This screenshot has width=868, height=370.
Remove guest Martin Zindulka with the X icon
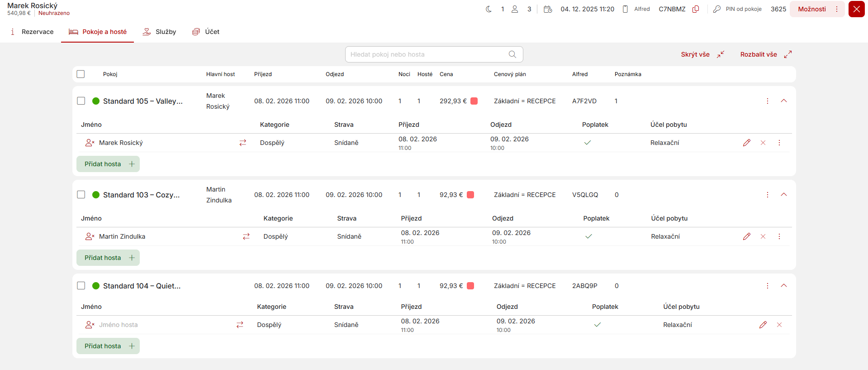pos(763,236)
